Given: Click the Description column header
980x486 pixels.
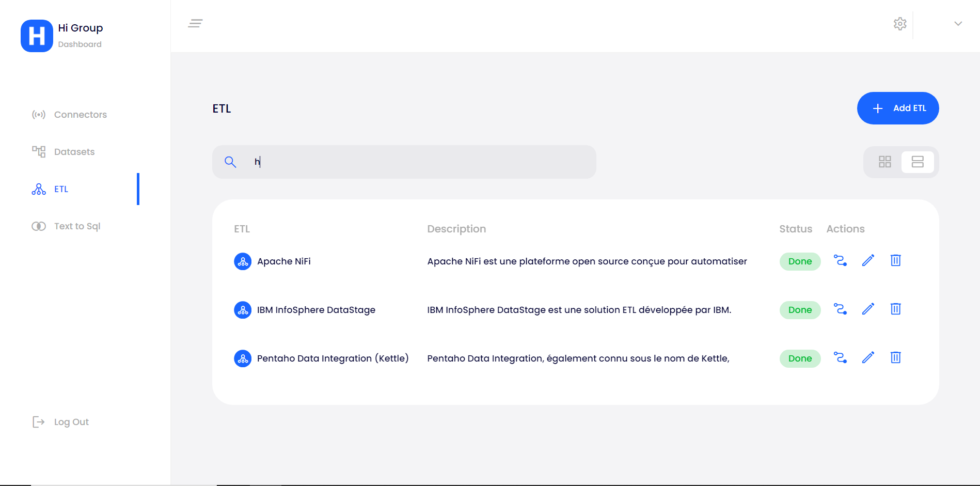Looking at the screenshot, I should [456, 229].
